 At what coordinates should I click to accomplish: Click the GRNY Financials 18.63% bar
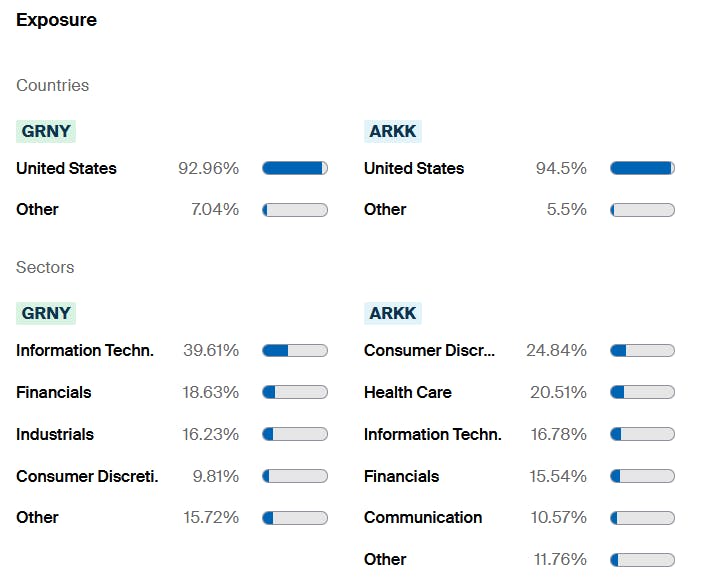[295, 392]
